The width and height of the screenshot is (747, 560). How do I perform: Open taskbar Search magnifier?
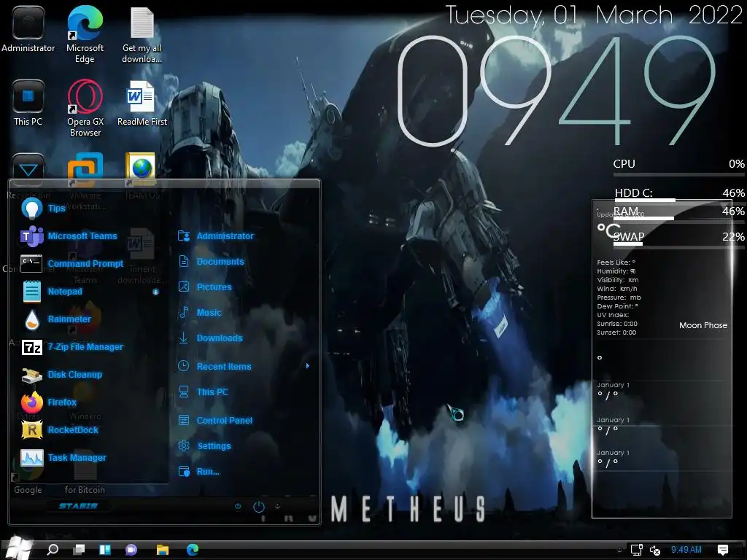point(53,550)
